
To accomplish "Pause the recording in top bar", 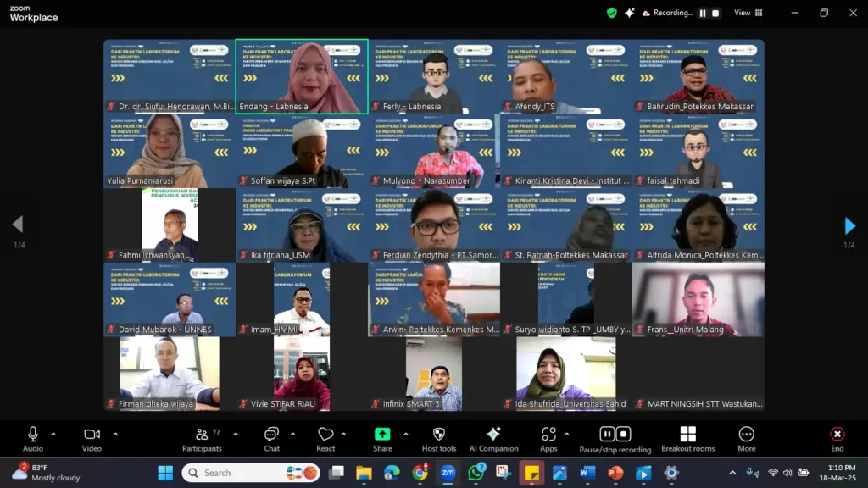I will pos(702,13).
